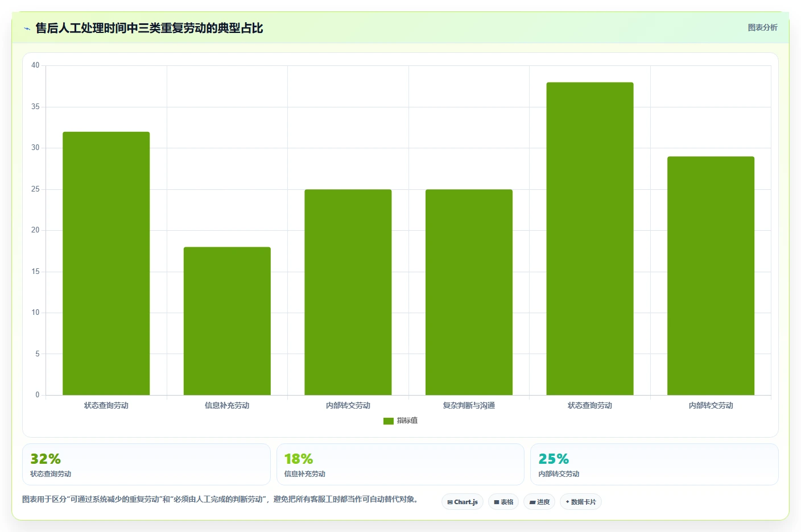Click the chart title 售后人工处理时间中三类重复劳动的典型占比

pos(149,28)
